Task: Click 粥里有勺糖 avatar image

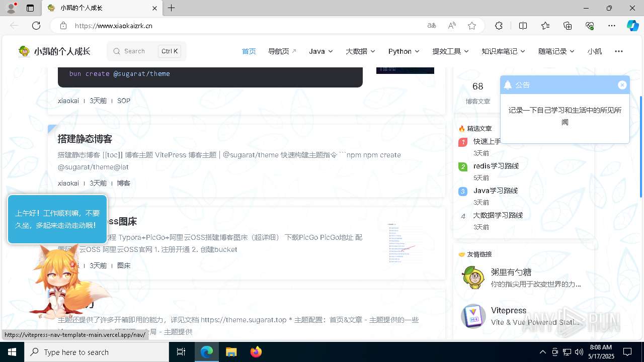Action: [x=473, y=278]
